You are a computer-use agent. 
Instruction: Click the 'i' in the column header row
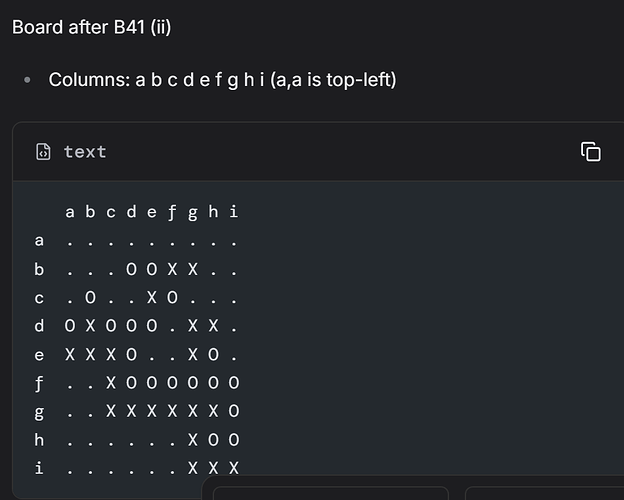234,212
